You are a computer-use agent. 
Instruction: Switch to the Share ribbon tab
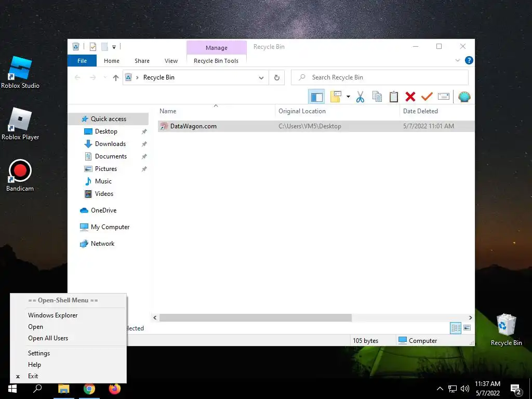click(x=142, y=61)
